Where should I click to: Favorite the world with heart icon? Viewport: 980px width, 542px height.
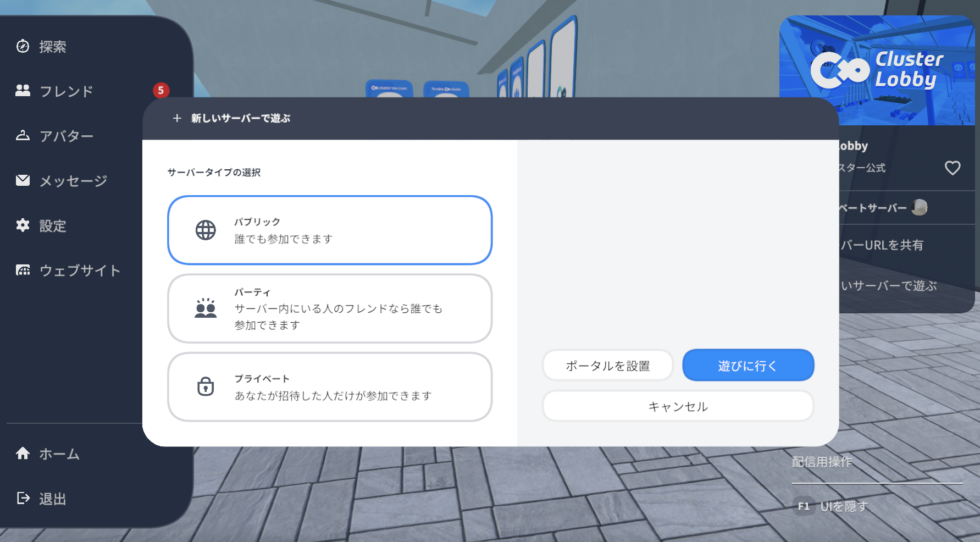click(953, 168)
